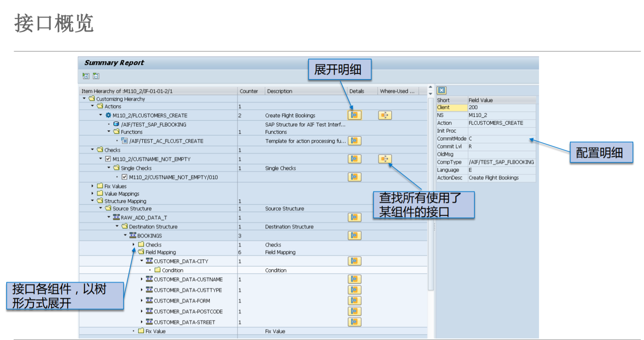Click the Where-Used column header
The width and height of the screenshot is (644, 340).
click(x=398, y=91)
